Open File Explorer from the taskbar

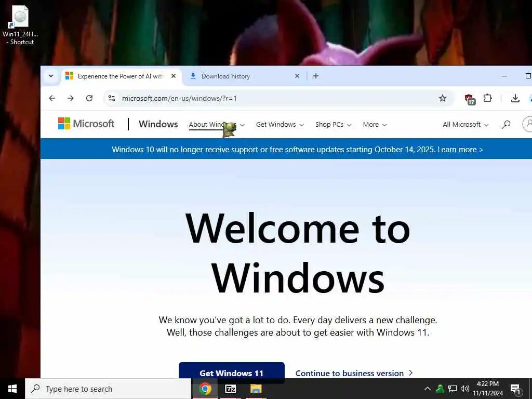click(256, 389)
